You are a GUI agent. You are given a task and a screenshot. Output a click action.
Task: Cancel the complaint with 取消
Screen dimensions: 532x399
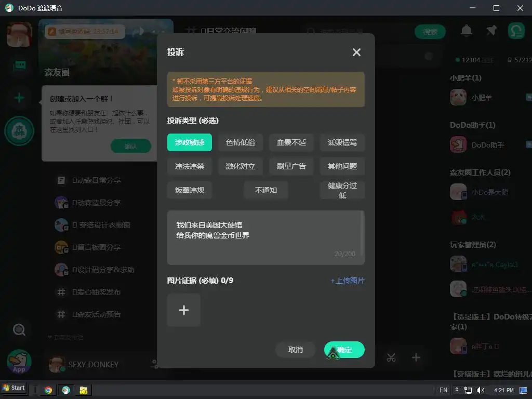point(295,350)
